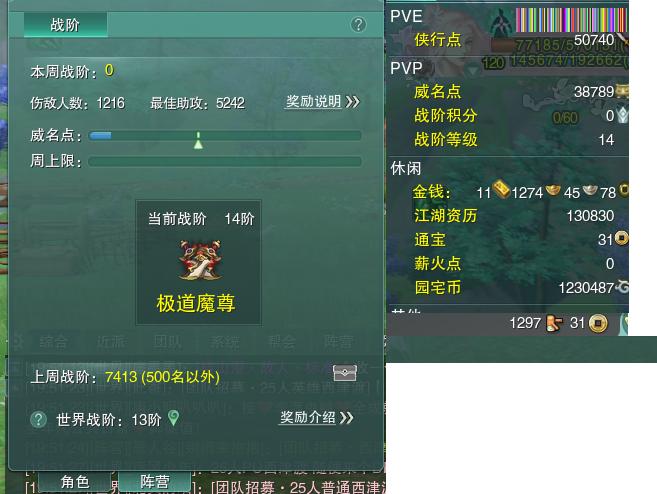Click the 通宝 coin icon in currency list
Viewport: 657px width, 494px height.
click(622, 238)
